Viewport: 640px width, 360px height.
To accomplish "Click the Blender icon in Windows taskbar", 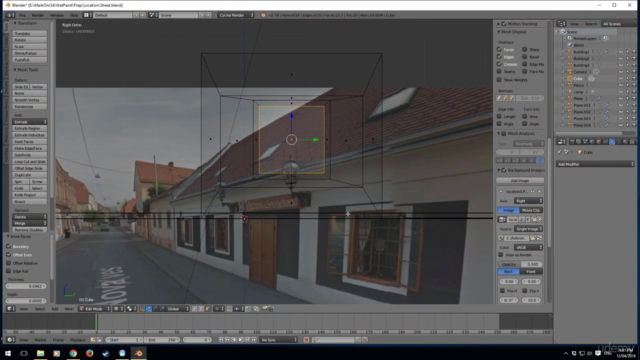I will (x=138, y=353).
